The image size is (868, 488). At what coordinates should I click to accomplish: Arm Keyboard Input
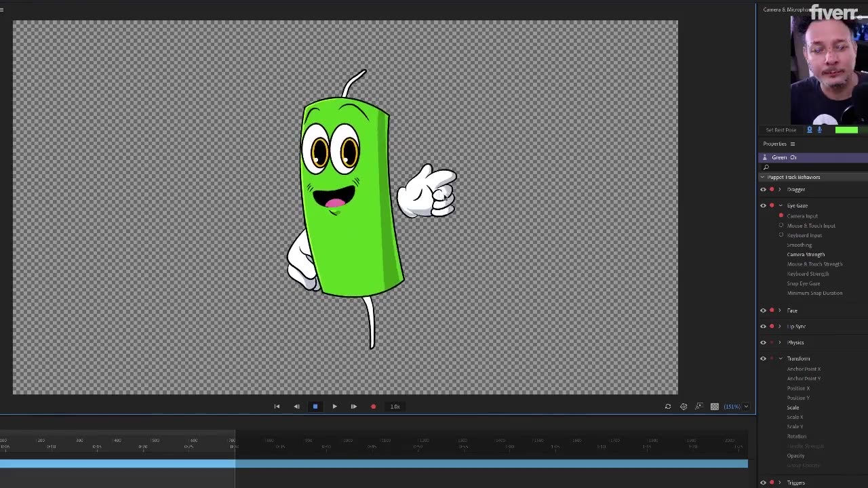click(x=781, y=235)
